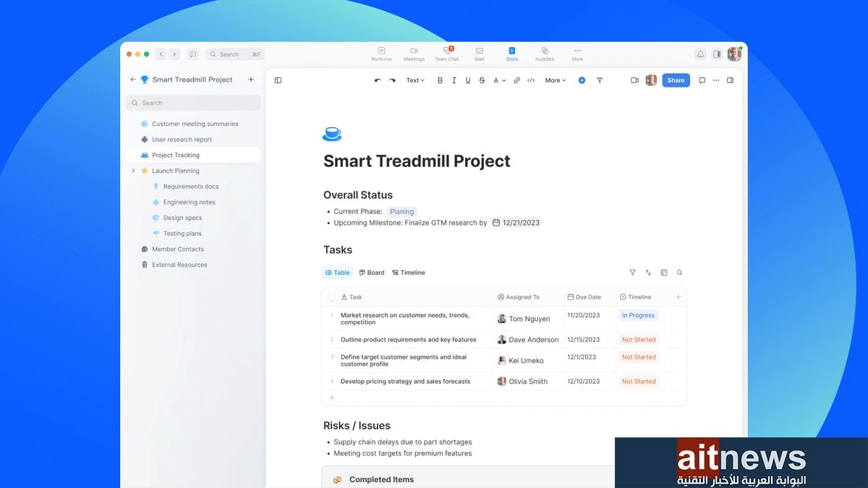868x488 pixels.
Task: Open the comments icon beside Share
Action: tap(702, 80)
